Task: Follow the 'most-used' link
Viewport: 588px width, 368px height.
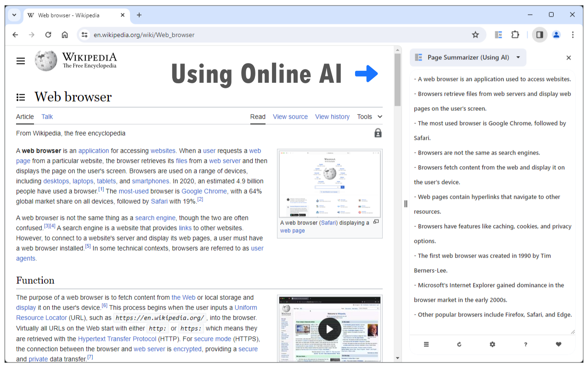Action: (134, 191)
